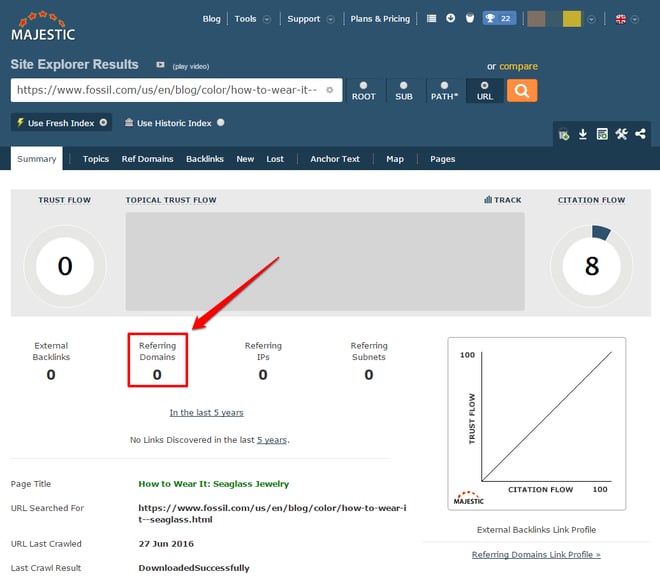Viewport: 660px width, 576px height.
Task: Click the Citation Flow gauge showing 8
Action: point(591,266)
